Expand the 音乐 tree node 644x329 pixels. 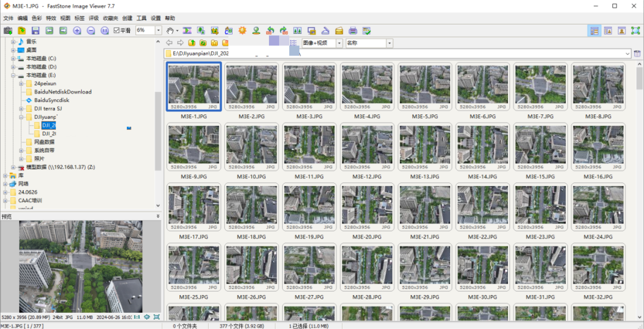point(13,42)
